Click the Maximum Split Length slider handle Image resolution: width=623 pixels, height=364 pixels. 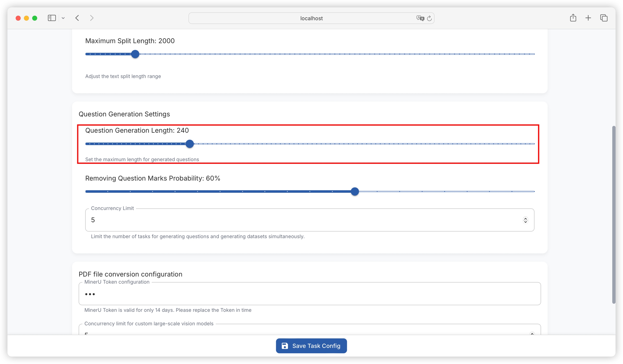point(135,54)
